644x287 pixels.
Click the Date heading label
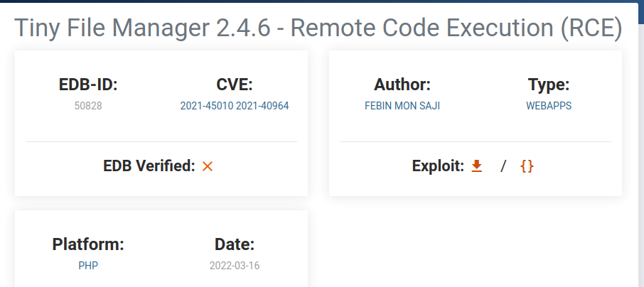pyautogui.click(x=235, y=244)
